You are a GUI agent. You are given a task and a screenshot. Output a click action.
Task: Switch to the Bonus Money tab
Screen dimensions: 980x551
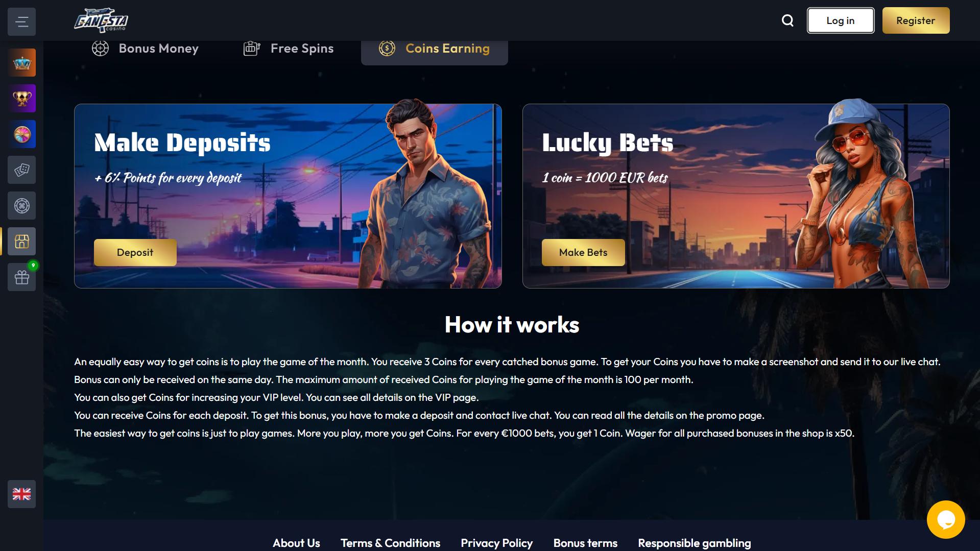pyautogui.click(x=145, y=49)
